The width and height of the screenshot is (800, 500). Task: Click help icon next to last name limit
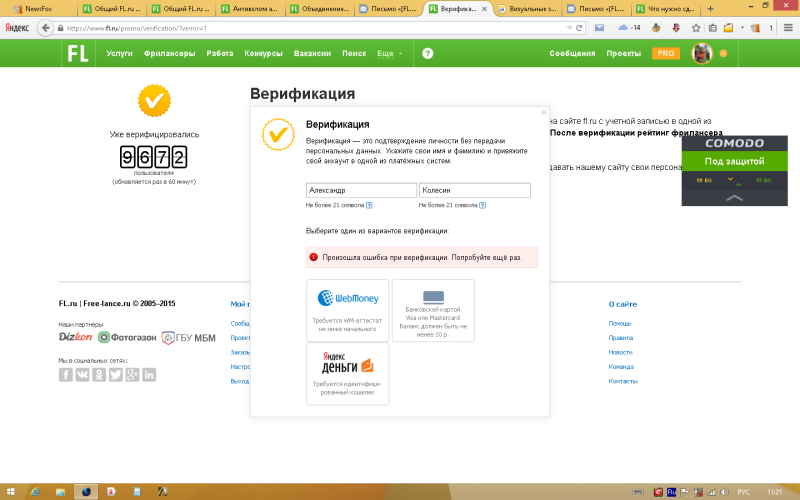coord(482,205)
